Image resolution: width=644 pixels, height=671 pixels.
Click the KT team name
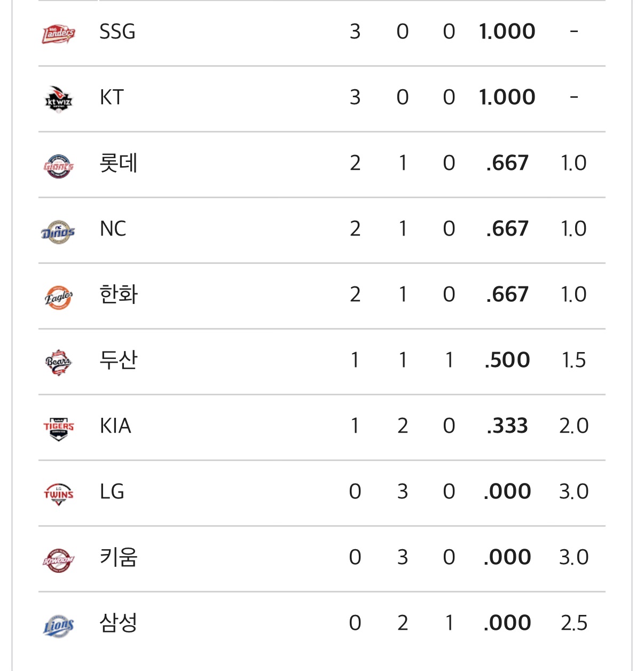[x=112, y=98]
